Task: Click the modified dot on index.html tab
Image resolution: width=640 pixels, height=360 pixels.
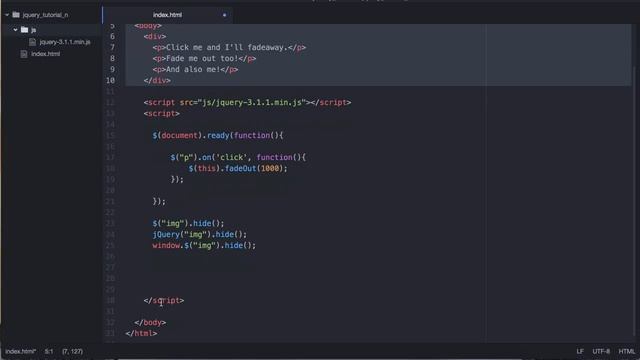Action: [x=224, y=15]
